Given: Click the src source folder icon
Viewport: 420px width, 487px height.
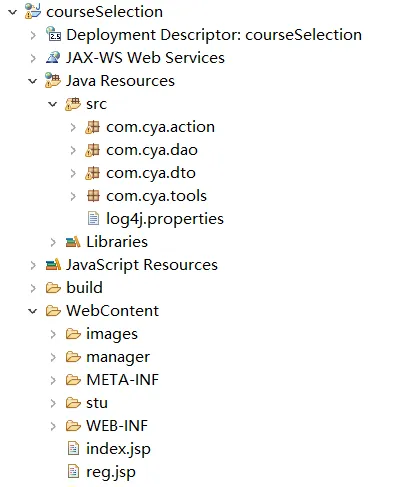Looking at the screenshot, I should coord(73,104).
